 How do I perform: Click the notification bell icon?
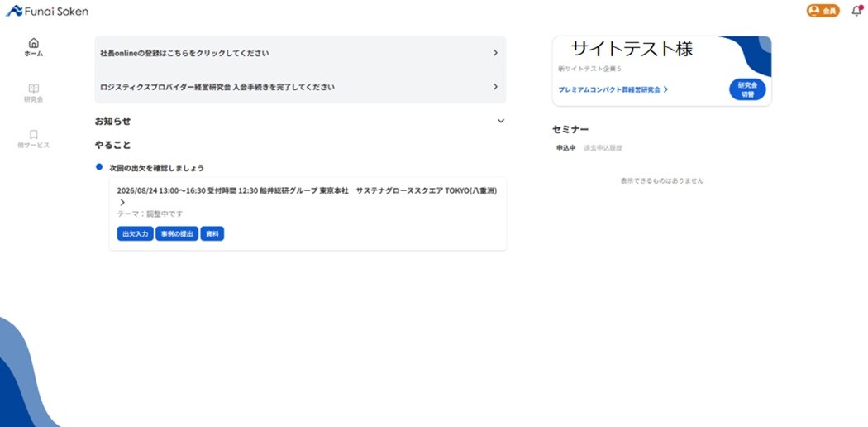[856, 11]
